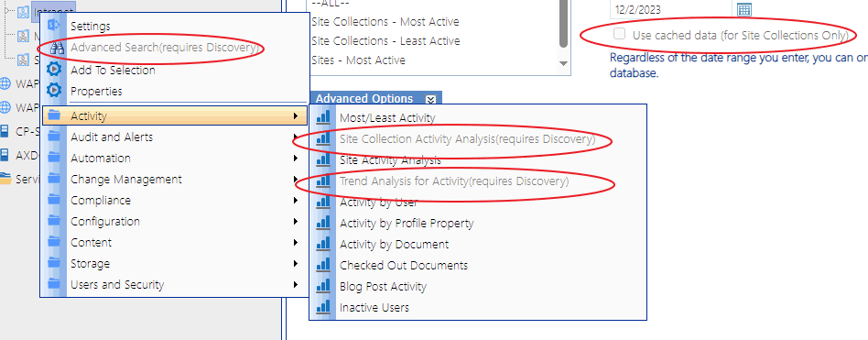Click the folder icon beside Compliance
The image size is (868, 340).
[54, 201]
